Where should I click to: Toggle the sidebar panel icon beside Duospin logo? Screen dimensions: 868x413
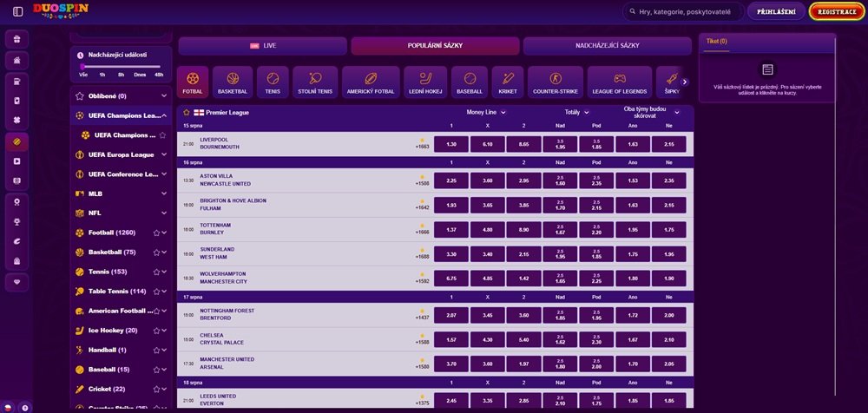point(17,11)
